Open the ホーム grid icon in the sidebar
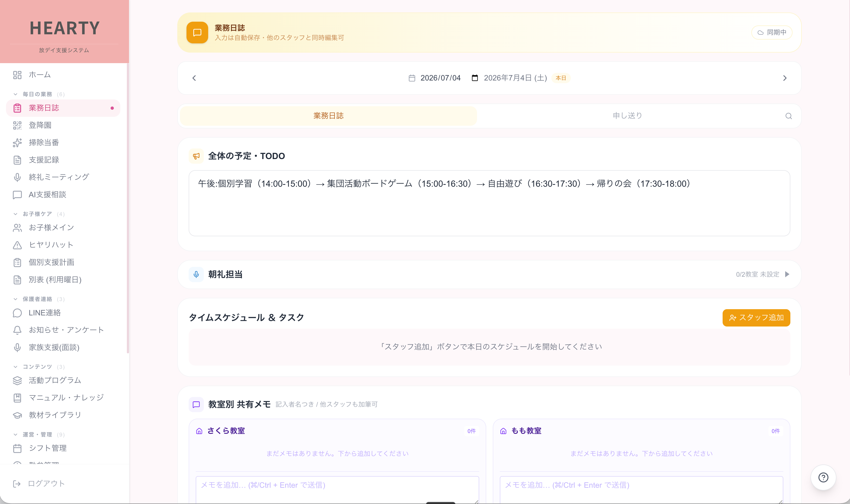This screenshot has width=850, height=504. tap(17, 75)
